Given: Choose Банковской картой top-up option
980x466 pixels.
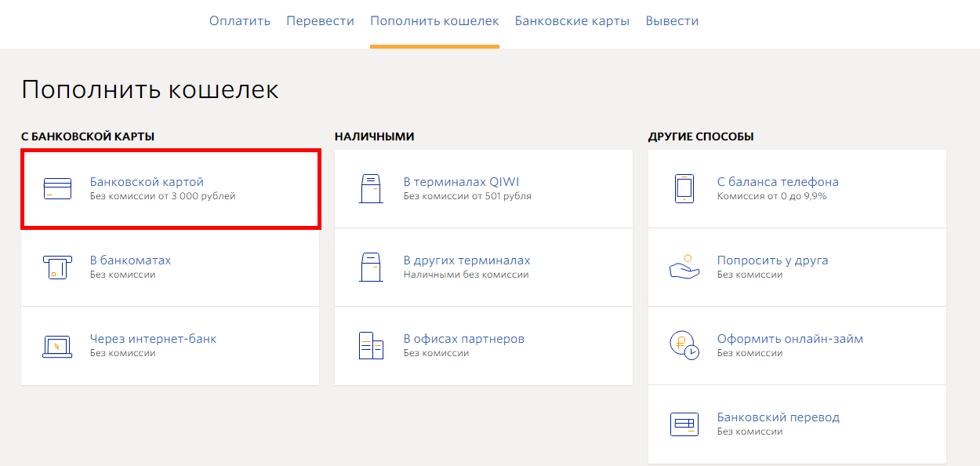Looking at the screenshot, I should (170, 189).
